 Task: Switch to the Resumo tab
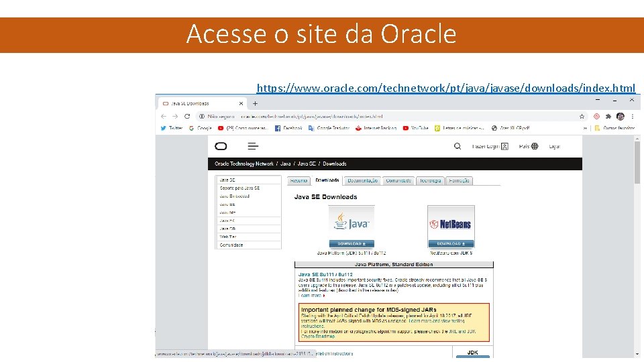coord(299,180)
